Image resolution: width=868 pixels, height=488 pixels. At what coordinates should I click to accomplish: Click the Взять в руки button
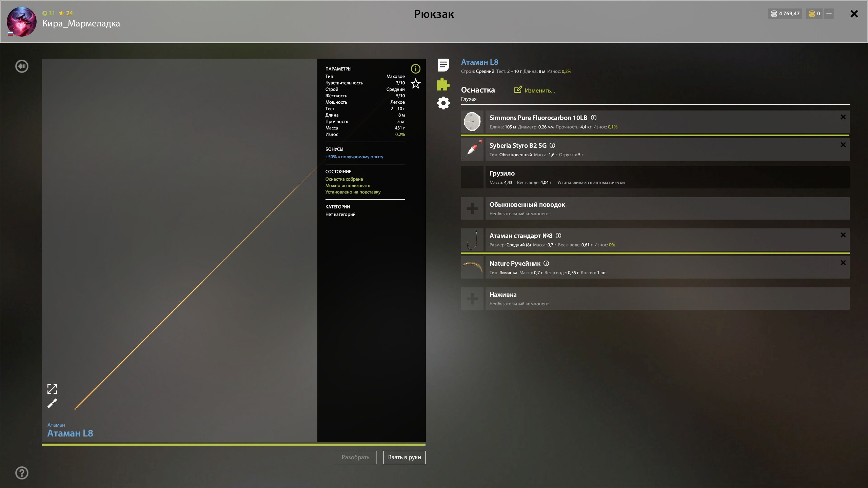[404, 457]
